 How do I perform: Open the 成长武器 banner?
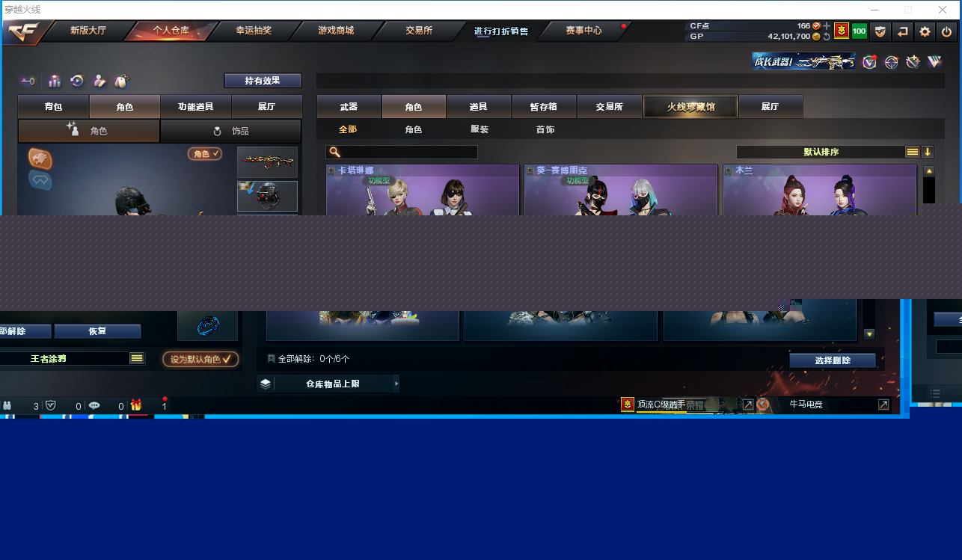click(804, 62)
